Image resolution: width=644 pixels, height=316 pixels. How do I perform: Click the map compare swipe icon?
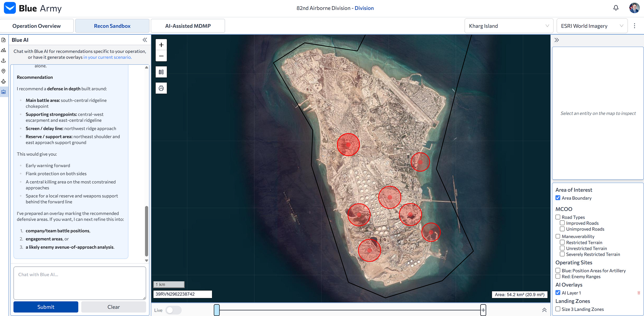click(x=161, y=72)
